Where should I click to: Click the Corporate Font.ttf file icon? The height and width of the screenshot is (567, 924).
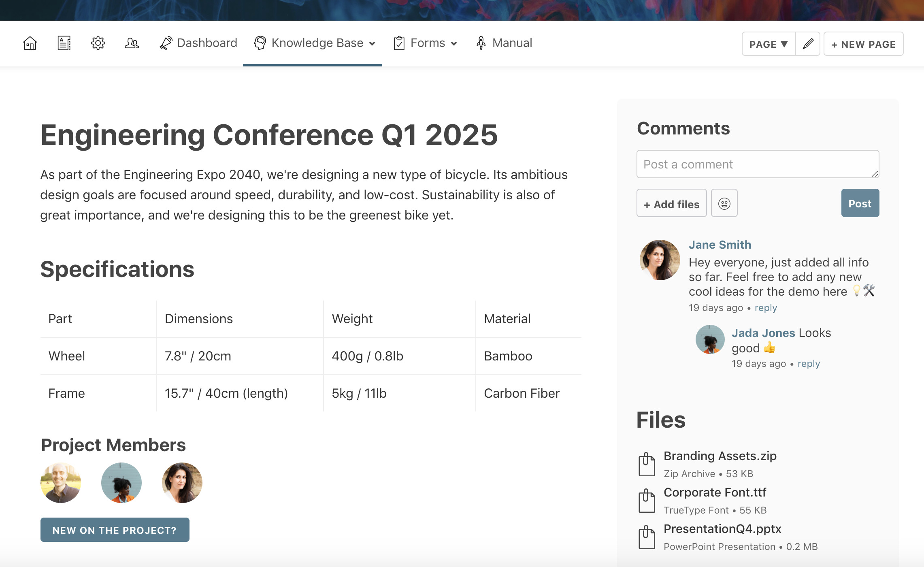[x=647, y=501]
